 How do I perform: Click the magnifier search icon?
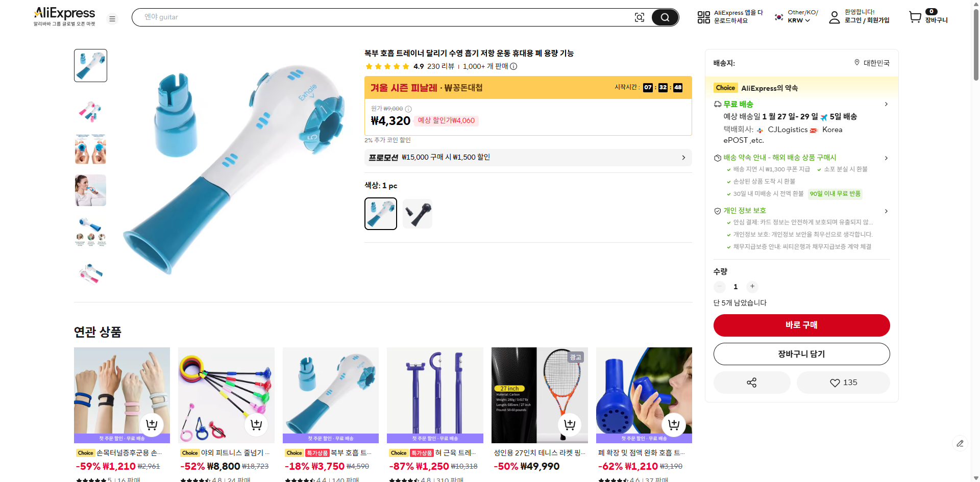[665, 17]
